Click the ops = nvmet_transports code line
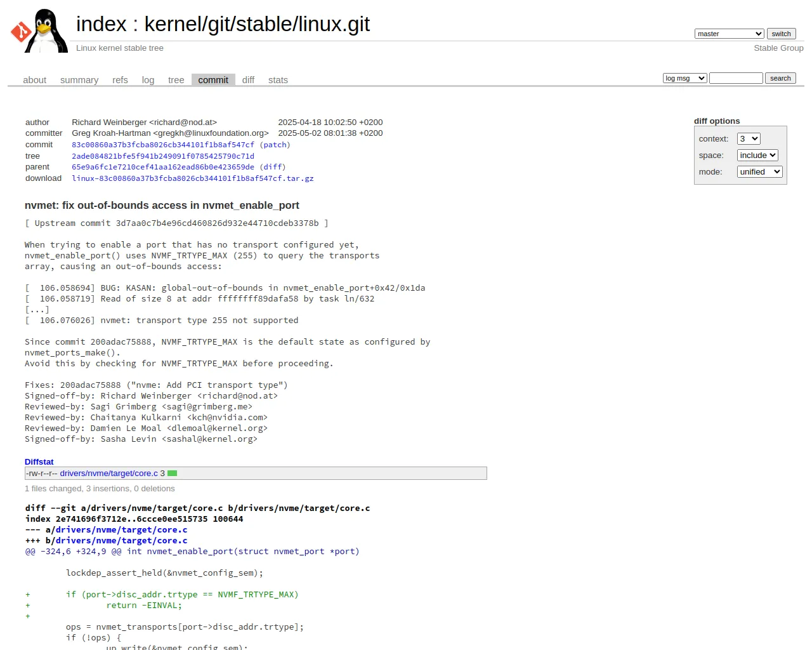This screenshot has height=650, width=812. 185,627
